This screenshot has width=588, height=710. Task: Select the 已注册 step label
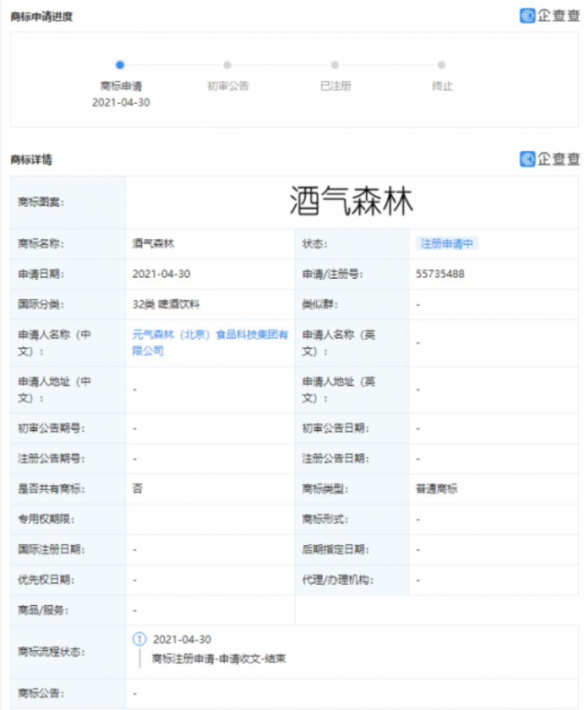[x=335, y=86]
